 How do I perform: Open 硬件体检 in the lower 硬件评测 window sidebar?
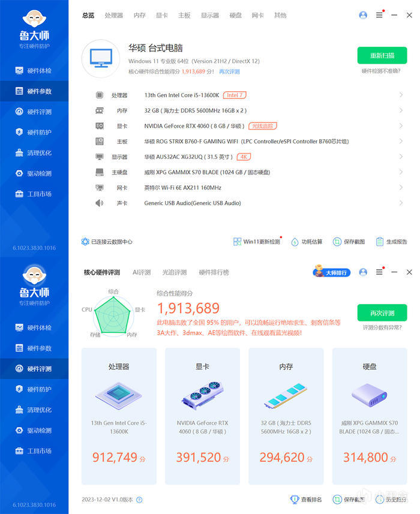coord(34,327)
